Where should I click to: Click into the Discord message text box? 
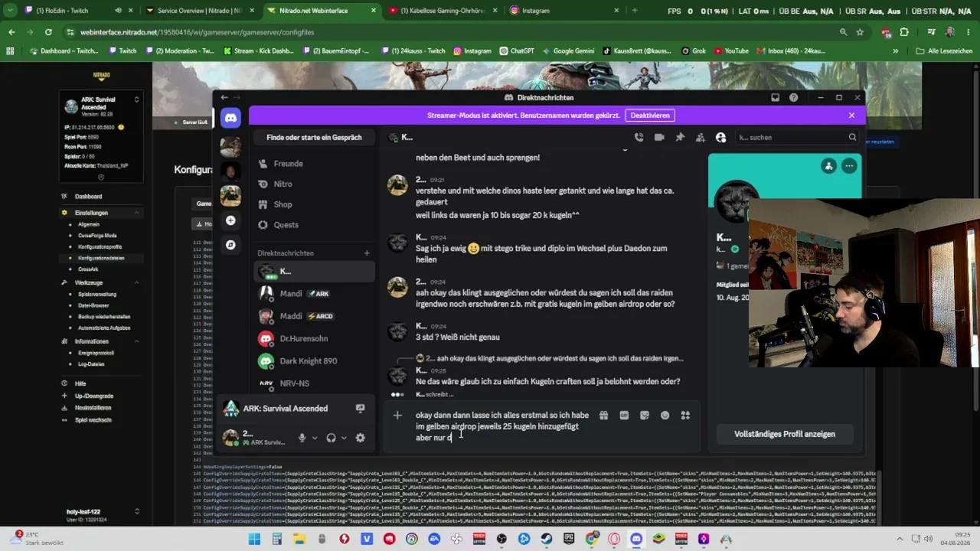(x=501, y=426)
